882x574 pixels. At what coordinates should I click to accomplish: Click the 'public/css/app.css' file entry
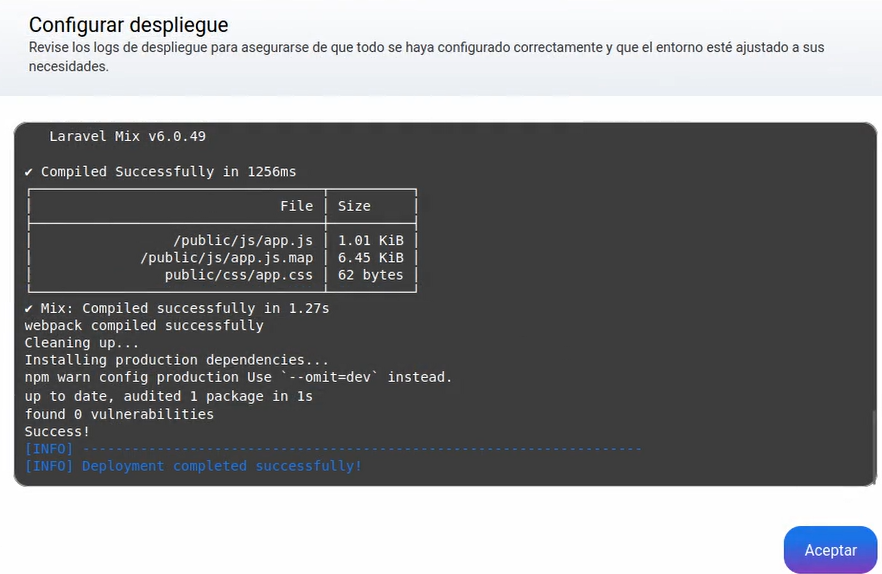tap(238, 275)
